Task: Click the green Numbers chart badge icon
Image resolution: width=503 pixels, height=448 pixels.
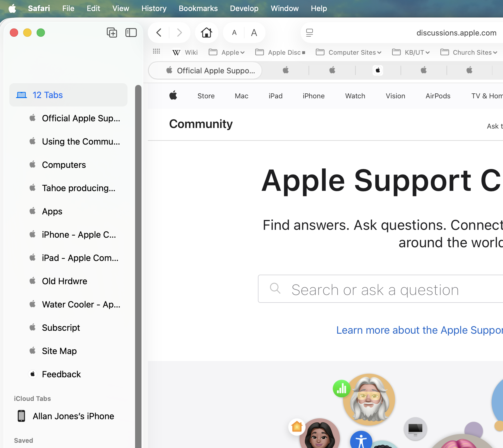Action: [x=342, y=388]
